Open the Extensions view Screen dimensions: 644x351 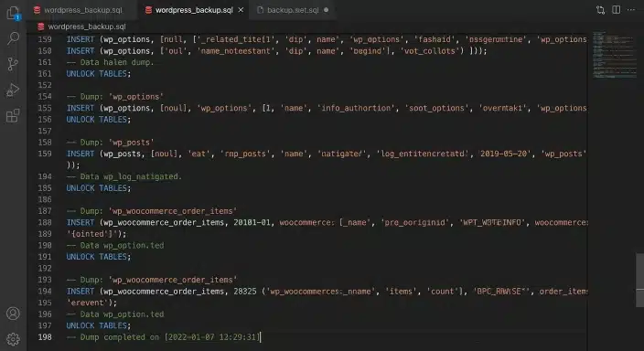click(x=13, y=116)
